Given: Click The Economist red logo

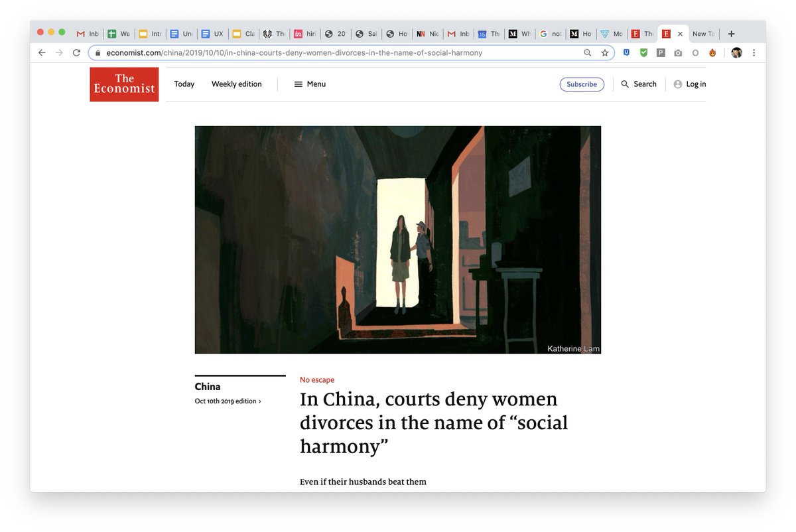Looking at the screenshot, I should [124, 84].
